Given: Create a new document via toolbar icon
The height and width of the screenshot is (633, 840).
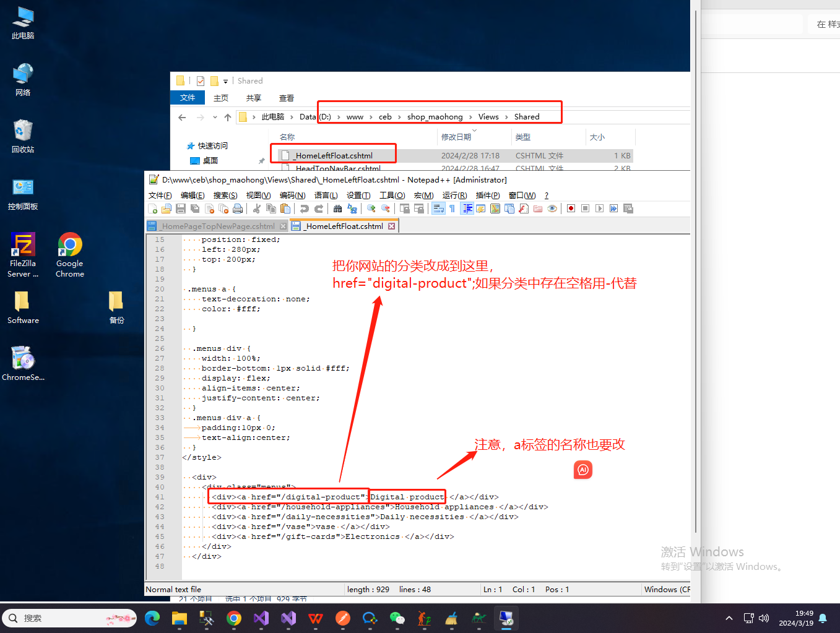Looking at the screenshot, I should [x=152, y=209].
